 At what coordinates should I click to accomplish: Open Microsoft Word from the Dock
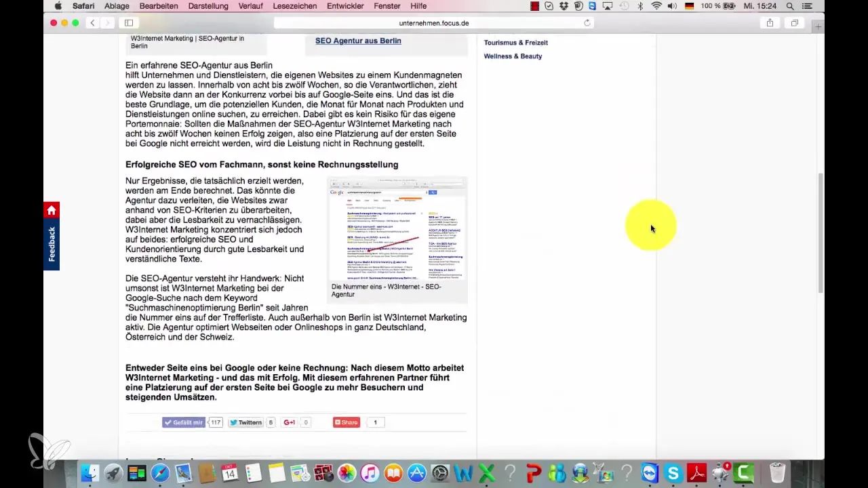click(463, 472)
